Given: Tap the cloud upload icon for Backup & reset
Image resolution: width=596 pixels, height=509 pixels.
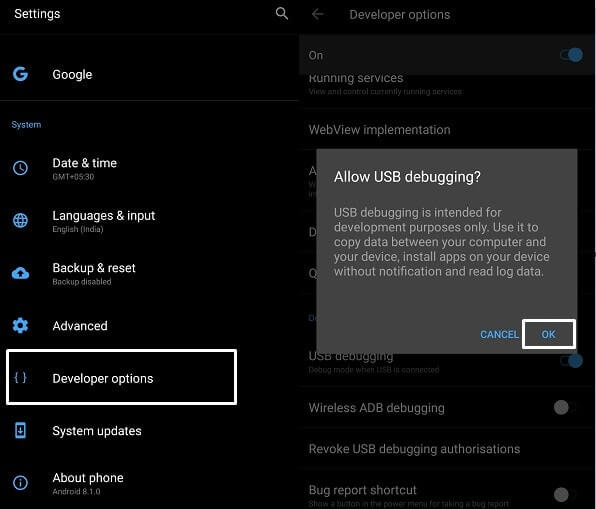Looking at the screenshot, I should click(x=20, y=273).
